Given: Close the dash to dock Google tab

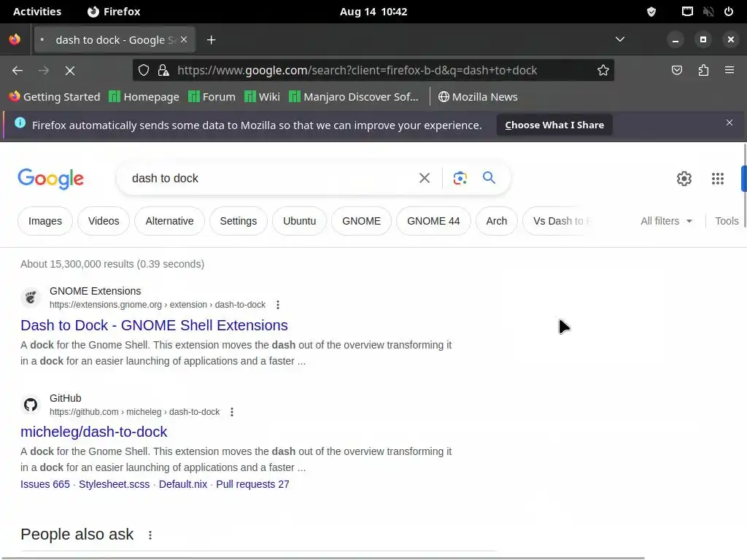Looking at the screenshot, I should pos(184,40).
